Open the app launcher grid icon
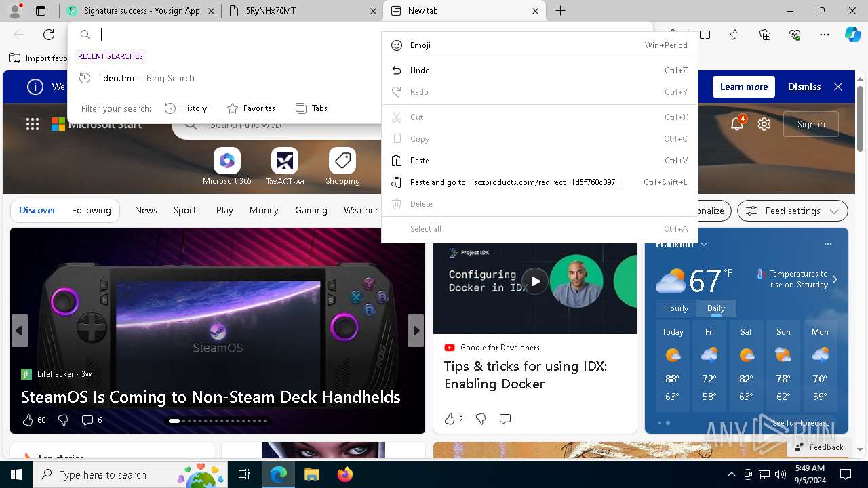This screenshot has width=868, height=488. pos(33,124)
